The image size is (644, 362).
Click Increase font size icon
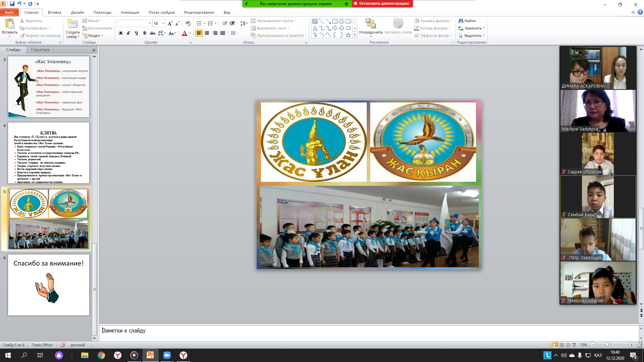pos(170,23)
